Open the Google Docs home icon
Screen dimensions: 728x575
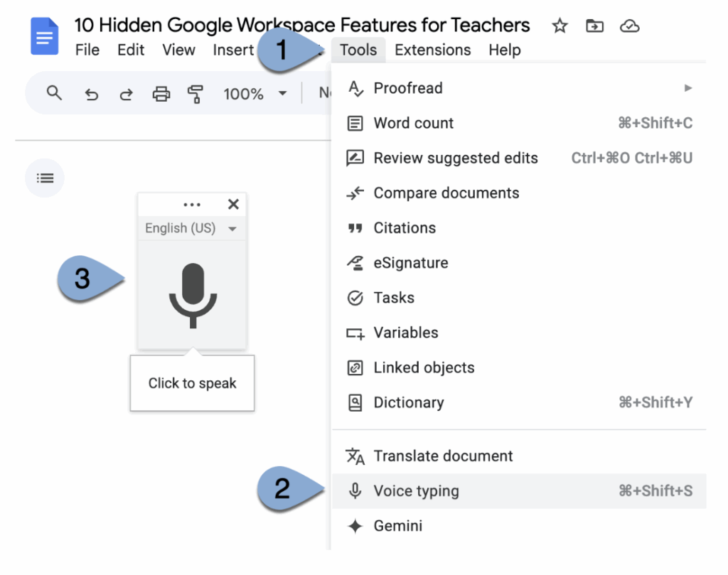(45, 36)
